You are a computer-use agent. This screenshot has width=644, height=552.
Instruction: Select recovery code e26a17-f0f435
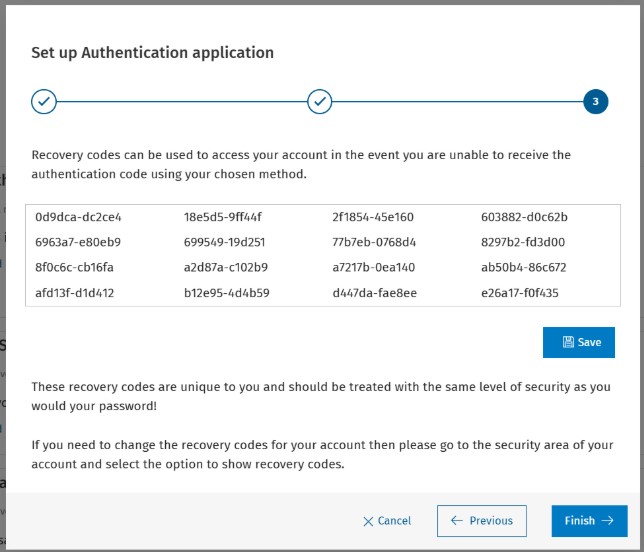(x=520, y=293)
